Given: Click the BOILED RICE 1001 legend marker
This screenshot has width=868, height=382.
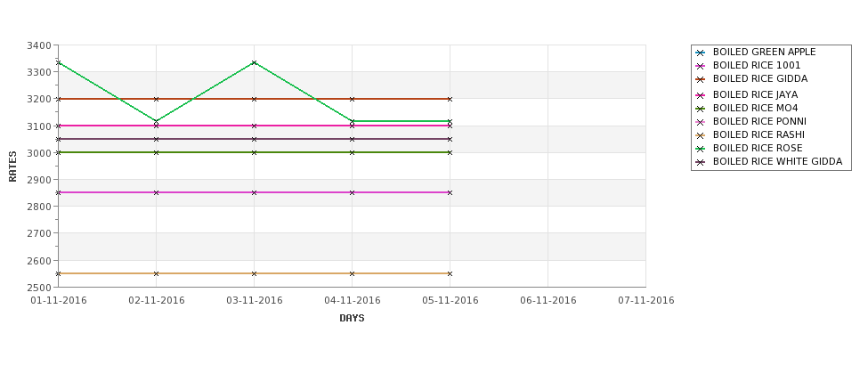Looking at the screenshot, I should point(701,66).
